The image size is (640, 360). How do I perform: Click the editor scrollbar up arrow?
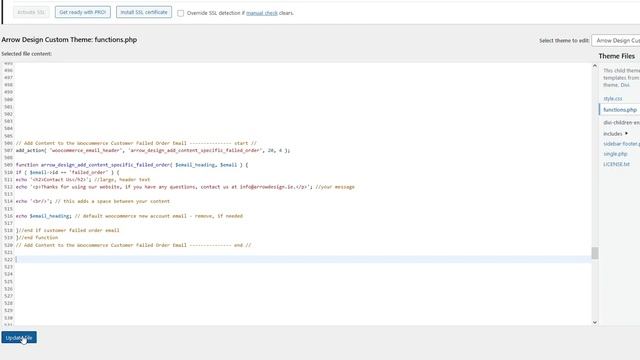coord(595,66)
